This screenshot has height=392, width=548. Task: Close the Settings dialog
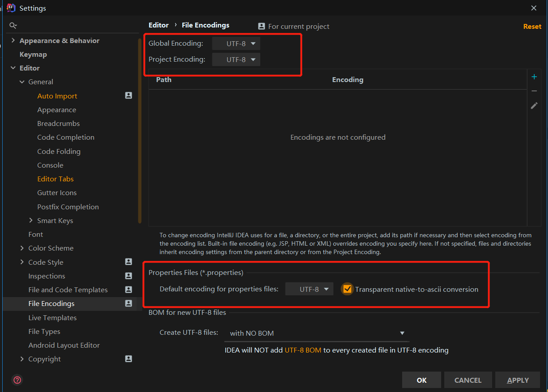534,8
